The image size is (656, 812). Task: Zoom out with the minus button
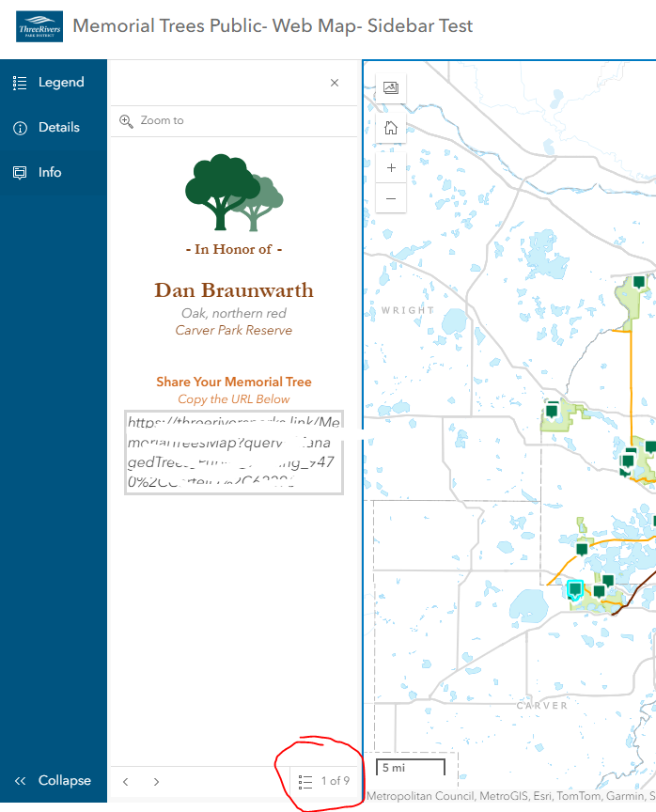[x=391, y=198]
